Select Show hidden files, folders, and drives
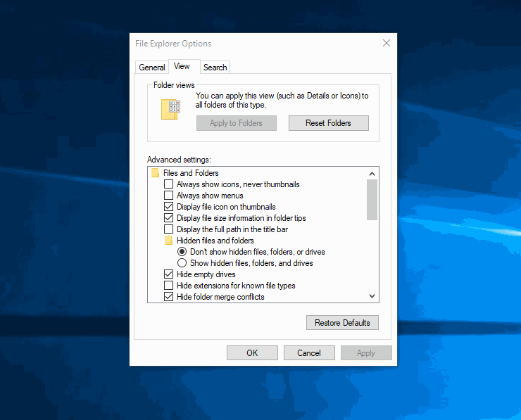The height and width of the screenshot is (420, 521). [182, 263]
